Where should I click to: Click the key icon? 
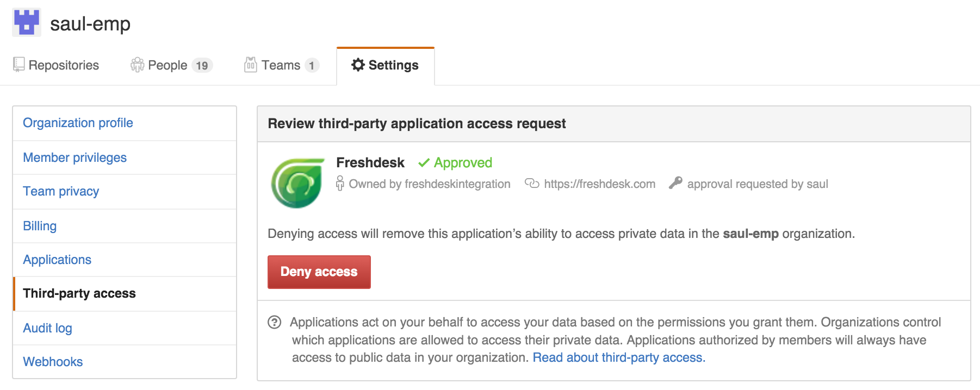(x=675, y=183)
